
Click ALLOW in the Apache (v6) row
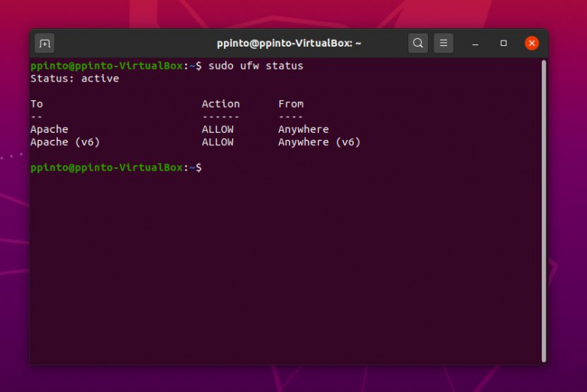pyautogui.click(x=217, y=142)
